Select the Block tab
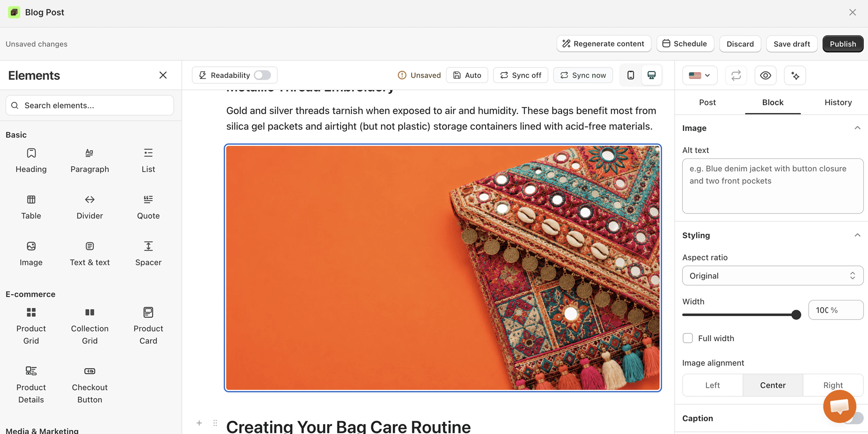This screenshot has height=434, width=868. [773, 102]
